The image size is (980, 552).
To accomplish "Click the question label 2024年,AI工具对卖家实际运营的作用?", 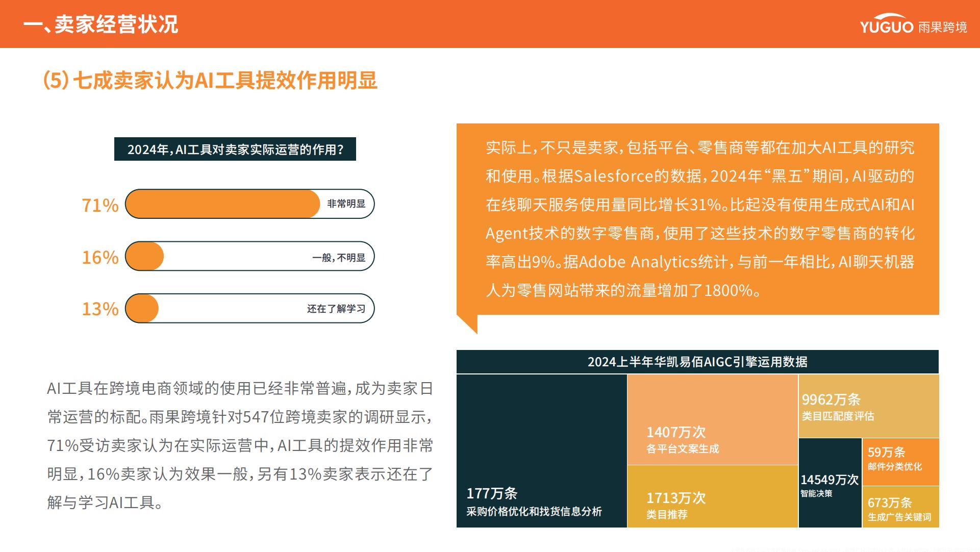I will click(x=235, y=149).
